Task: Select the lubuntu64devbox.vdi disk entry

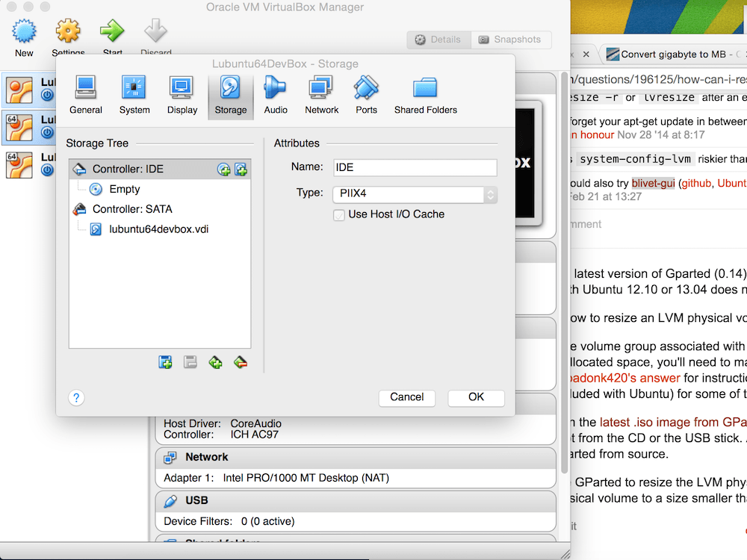Action: pyautogui.click(x=158, y=229)
